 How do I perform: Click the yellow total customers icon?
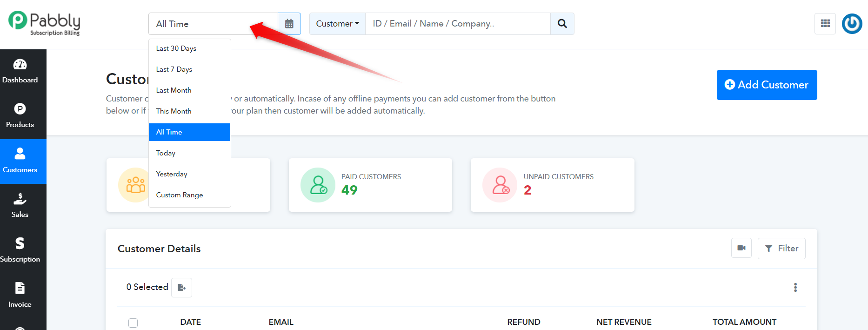(x=135, y=185)
